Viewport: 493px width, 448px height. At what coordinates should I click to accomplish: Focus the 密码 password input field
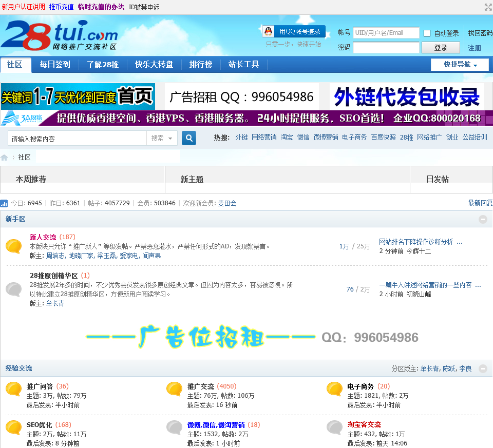pyautogui.click(x=386, y=47)
